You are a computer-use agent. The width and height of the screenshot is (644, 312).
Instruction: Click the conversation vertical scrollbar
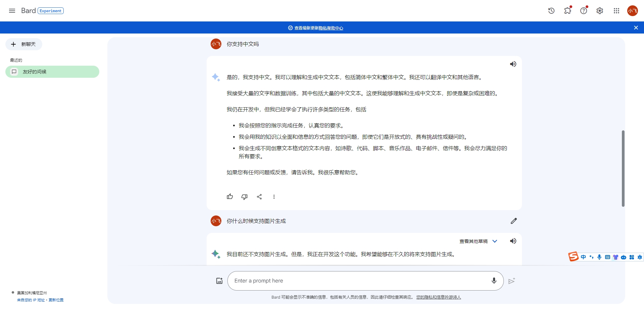coord(623,169)
